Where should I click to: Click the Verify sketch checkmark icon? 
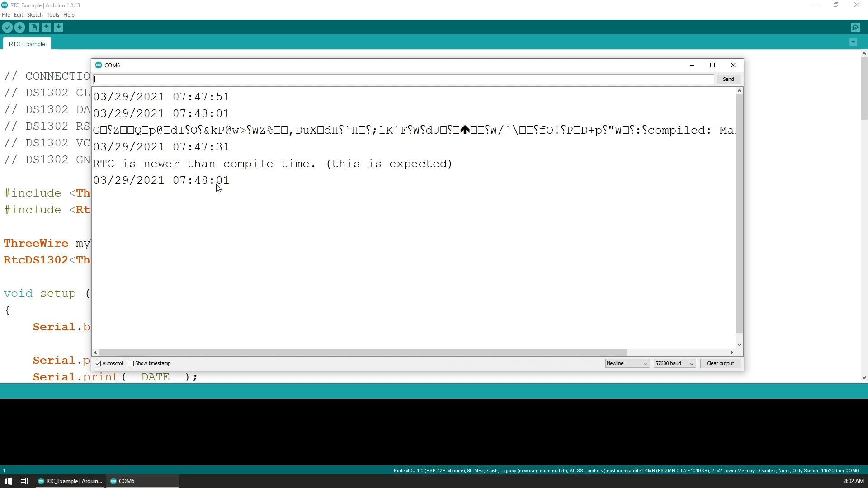tap(7, 28)
